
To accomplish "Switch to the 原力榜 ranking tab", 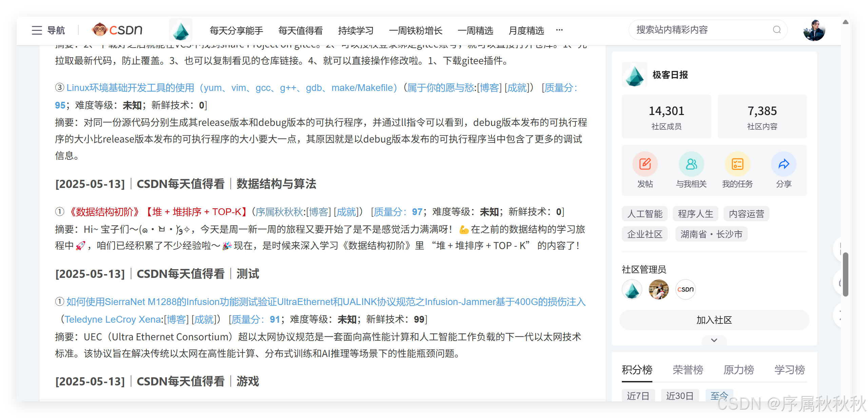I will coord(739,369).
